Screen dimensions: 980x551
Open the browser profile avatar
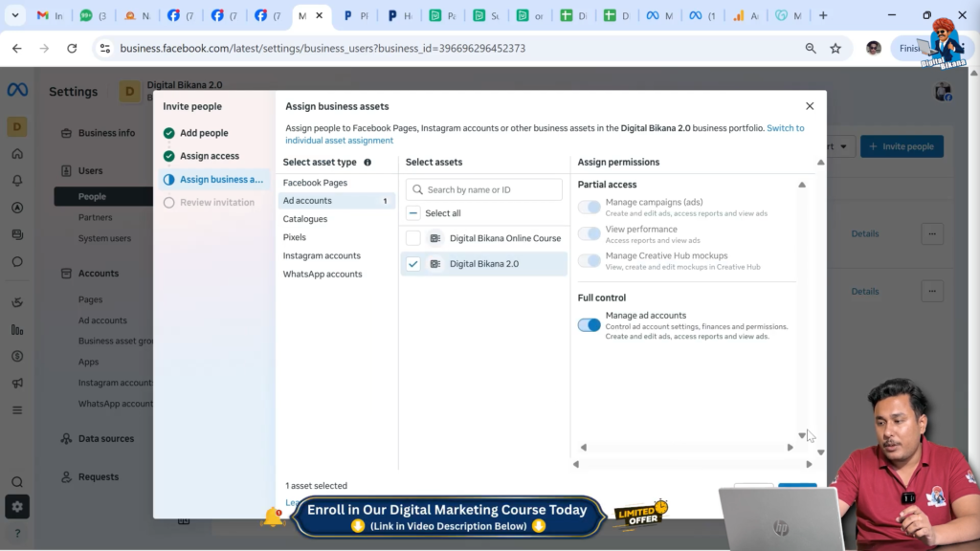coord(874,48)
